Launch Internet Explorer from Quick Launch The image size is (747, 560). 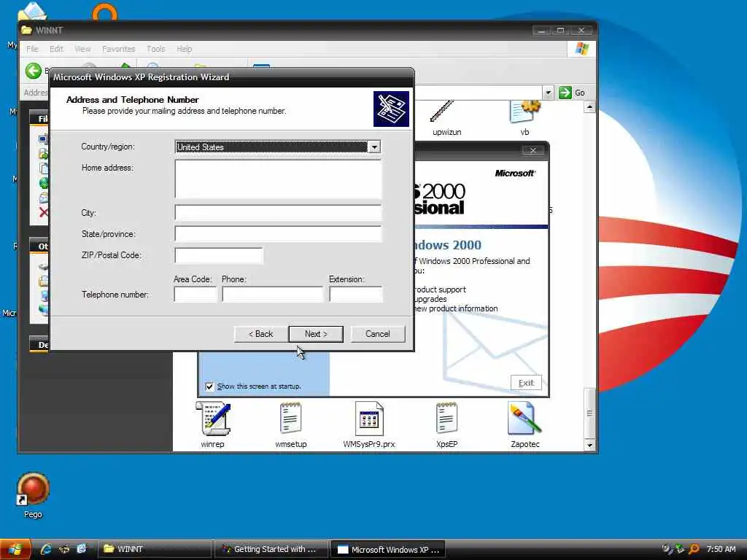pyautogui.click(x=46, y=549)
